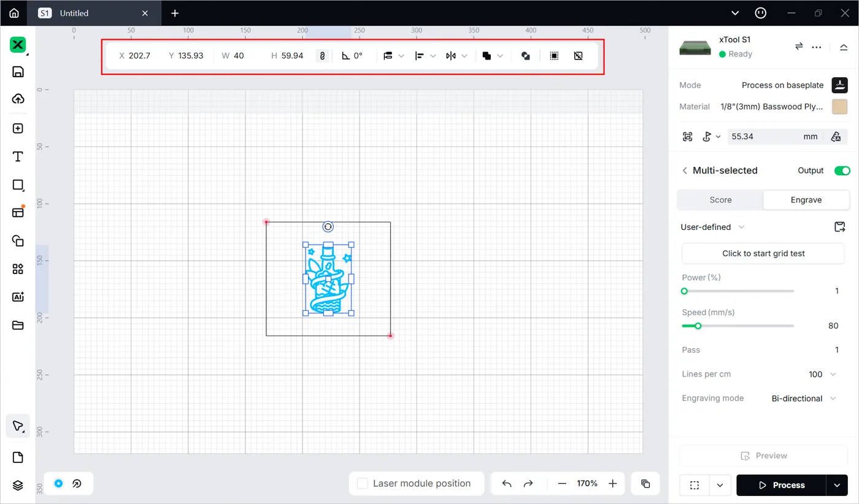
Task: Click the undo arrow
Action: [x=507, y=484]
